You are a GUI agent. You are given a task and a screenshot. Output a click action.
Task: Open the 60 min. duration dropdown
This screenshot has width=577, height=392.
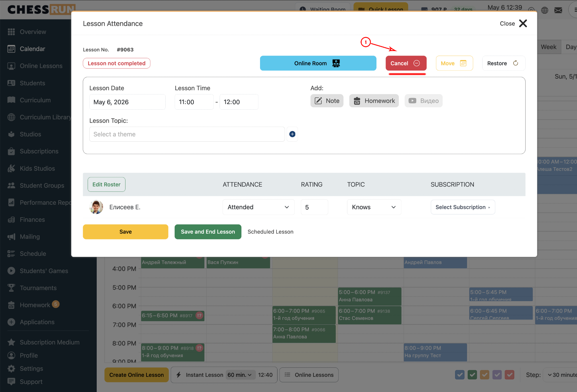coord(240,375)
